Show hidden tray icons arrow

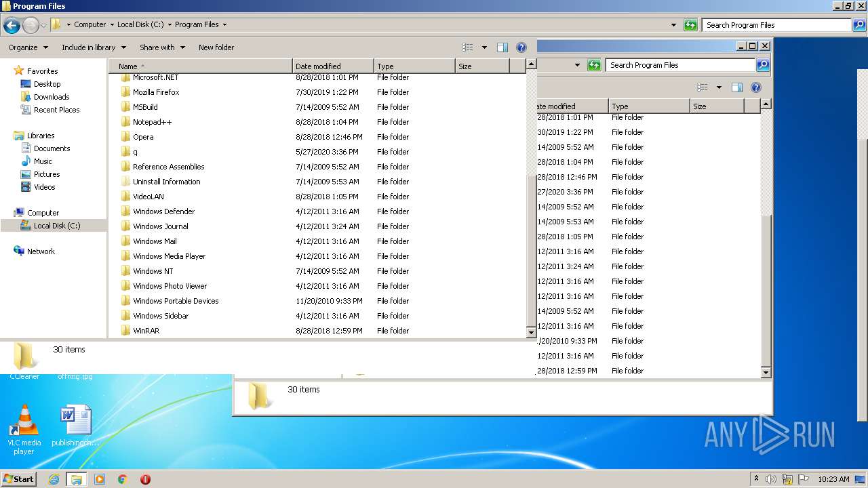coord(756,479)
